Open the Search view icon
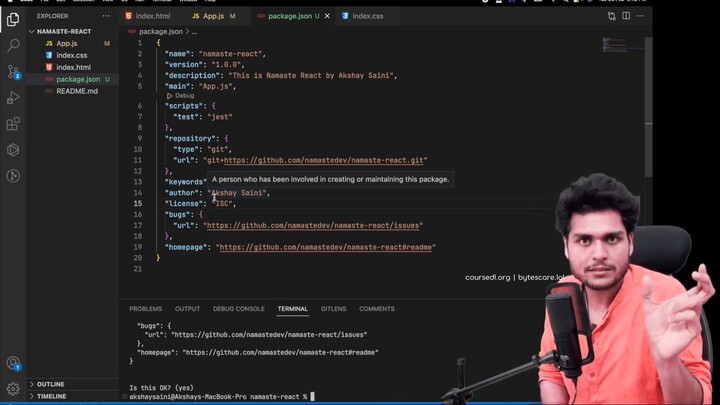The image size is (720, 405). coord(13,45)
